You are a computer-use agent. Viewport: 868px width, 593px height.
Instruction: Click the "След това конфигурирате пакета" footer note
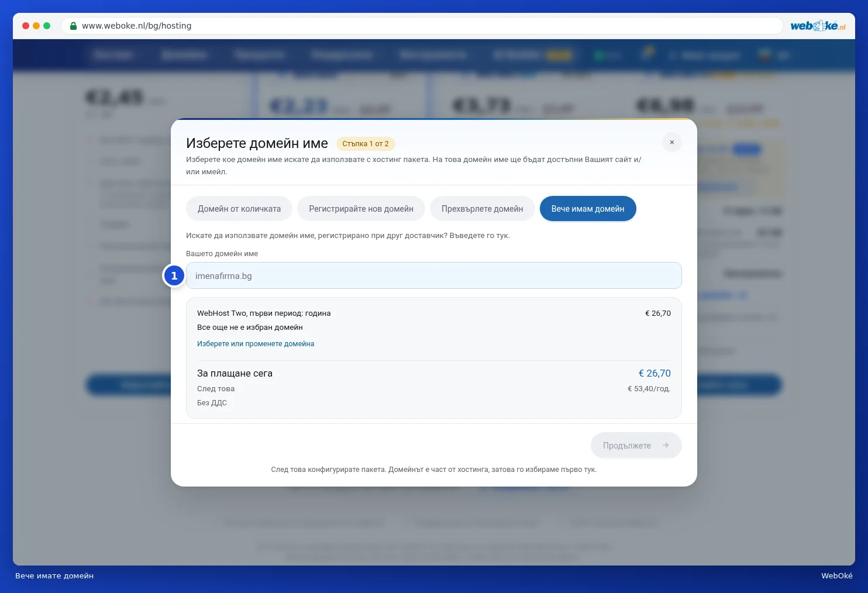[x=434, y=470]
